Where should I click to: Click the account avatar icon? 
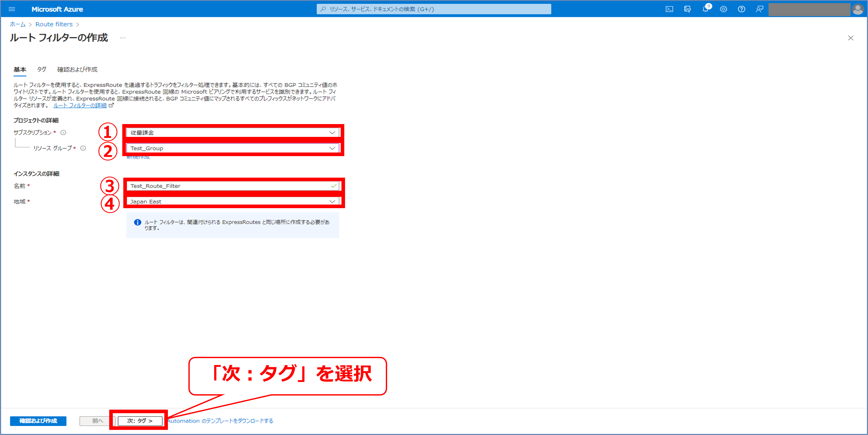pyautogui.click(x=857, y=9)
